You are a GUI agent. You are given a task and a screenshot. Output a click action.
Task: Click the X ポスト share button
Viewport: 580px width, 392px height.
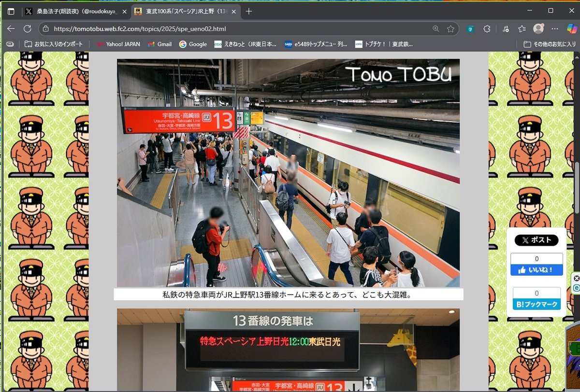click(536, 240)
